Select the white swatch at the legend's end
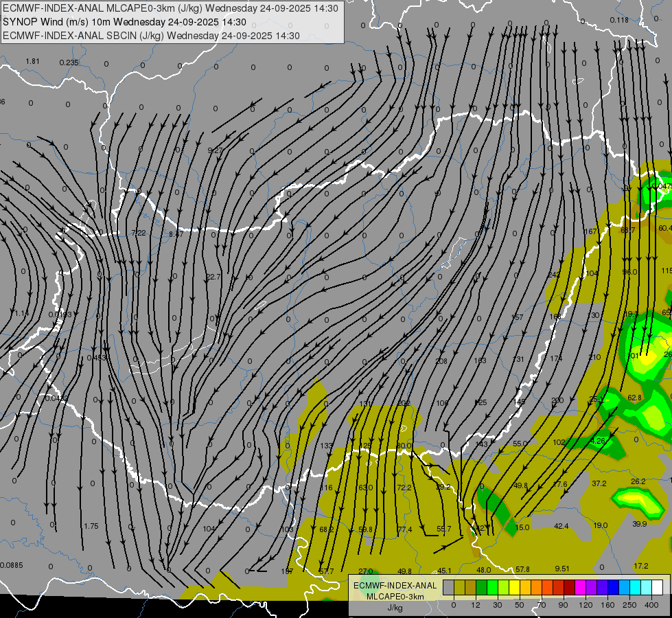 coord(657,587)
